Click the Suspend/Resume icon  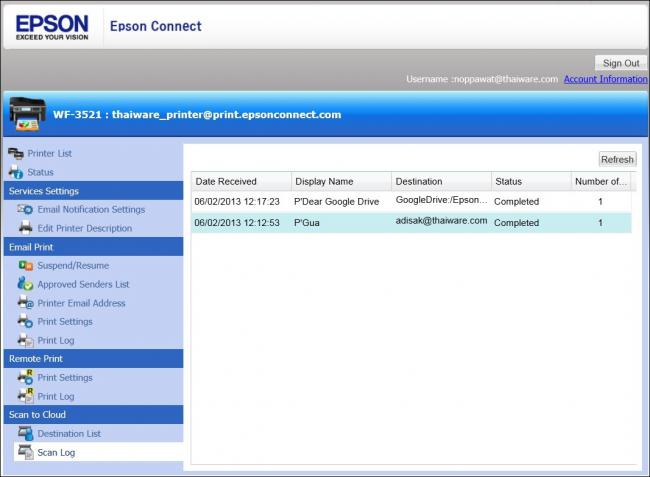pos(25,266)
